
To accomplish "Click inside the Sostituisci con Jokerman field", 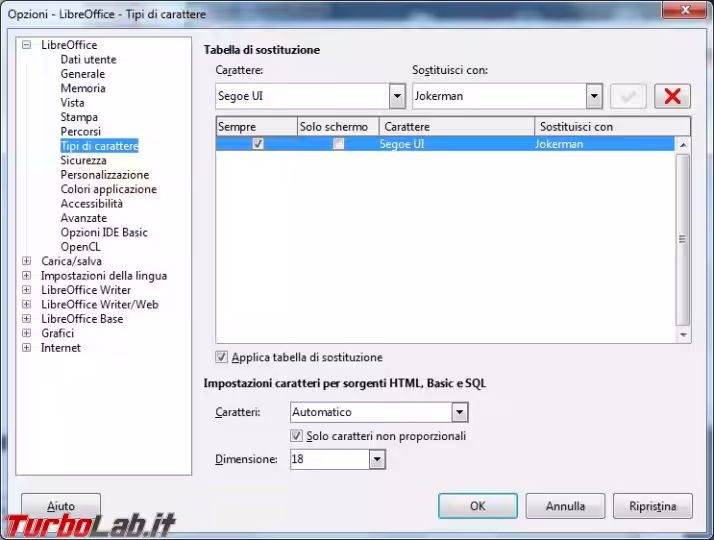I will [x=499, y=96].
